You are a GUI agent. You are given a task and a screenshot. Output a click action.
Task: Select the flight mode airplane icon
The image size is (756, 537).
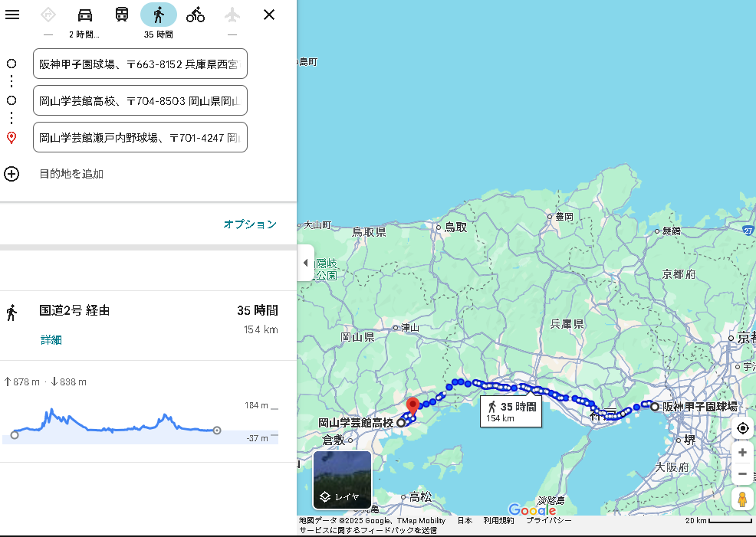coord(232,15)
